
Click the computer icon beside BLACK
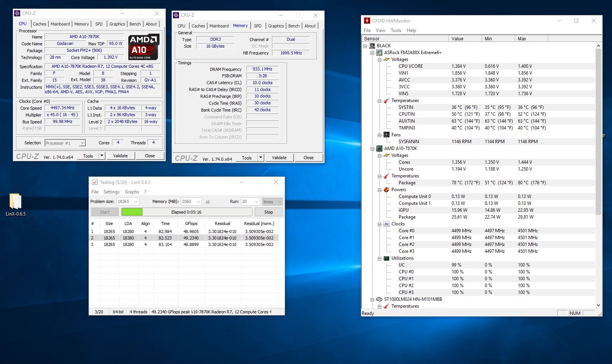[x=372, y=46]
